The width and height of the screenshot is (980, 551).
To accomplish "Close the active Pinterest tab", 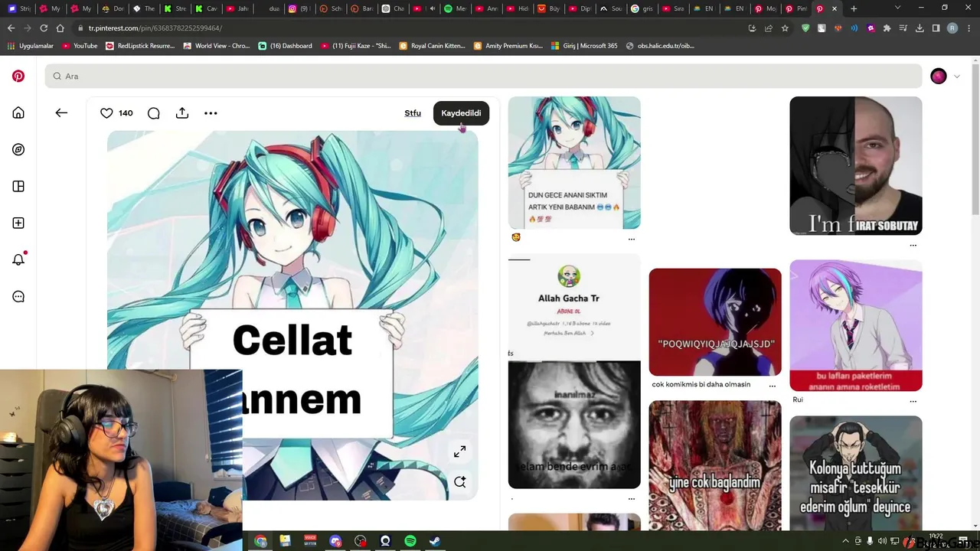I will (x=835, y=8).
